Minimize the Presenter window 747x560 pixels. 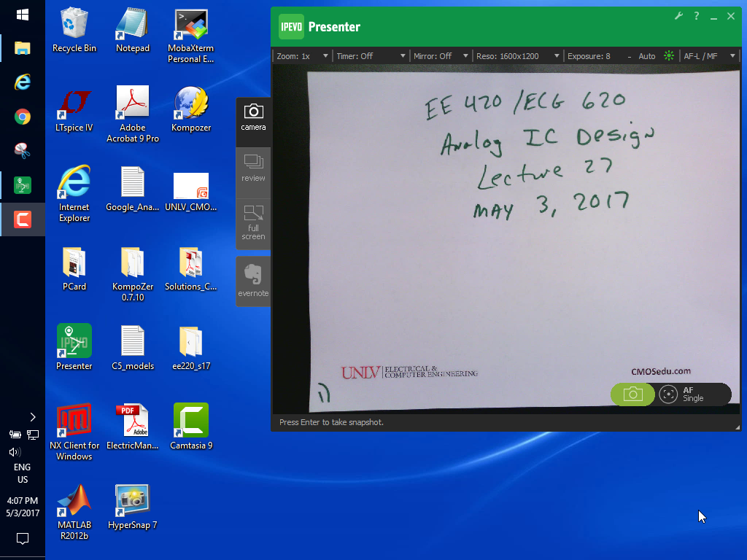click(713, 17)
